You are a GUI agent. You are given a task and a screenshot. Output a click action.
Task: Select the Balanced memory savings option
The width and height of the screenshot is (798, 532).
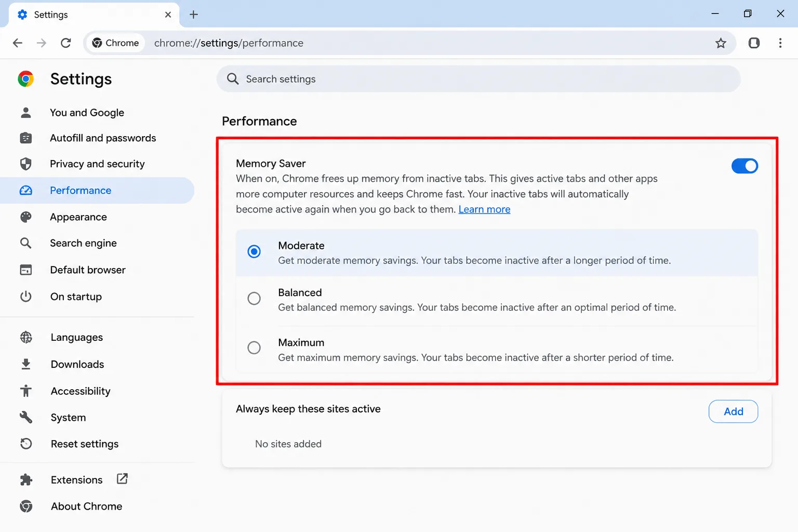coord(254,298)
